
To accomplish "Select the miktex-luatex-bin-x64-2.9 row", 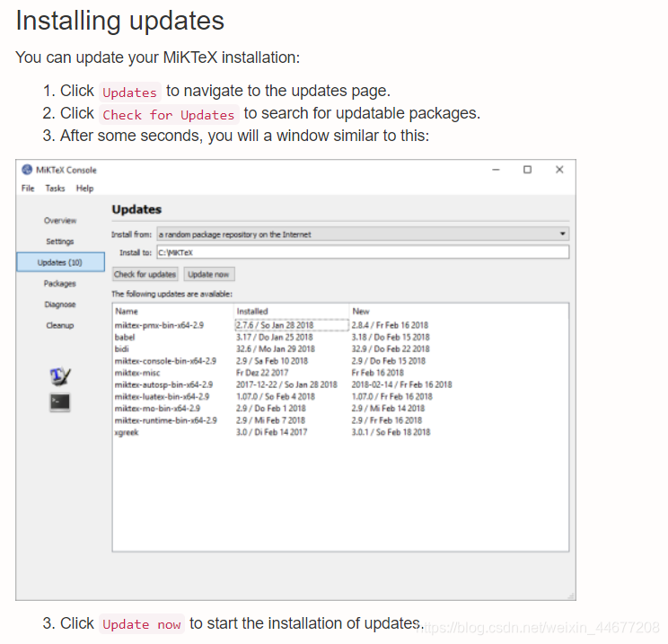I will coord(340,396).
